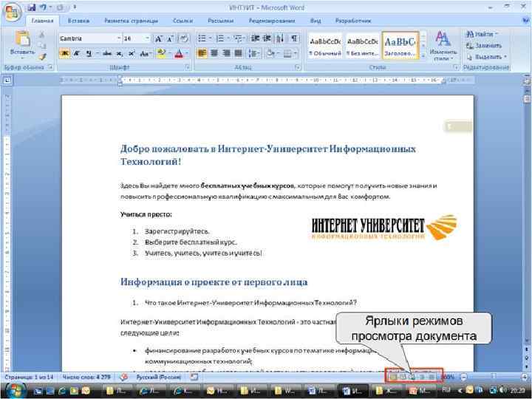Decrease paragraph indent
Viewport: 532px width, 399px height.
click(255, 38)
